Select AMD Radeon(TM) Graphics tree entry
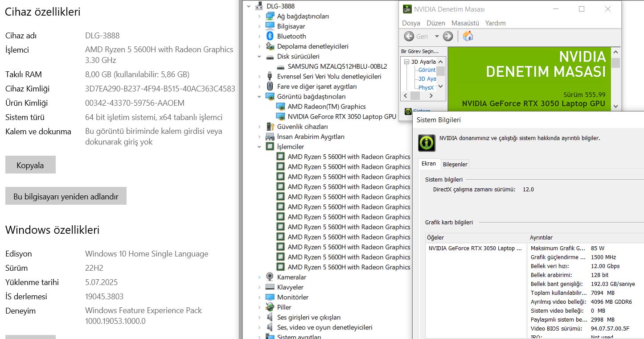Screen dimensions: 644x339 tap(327, 107)
